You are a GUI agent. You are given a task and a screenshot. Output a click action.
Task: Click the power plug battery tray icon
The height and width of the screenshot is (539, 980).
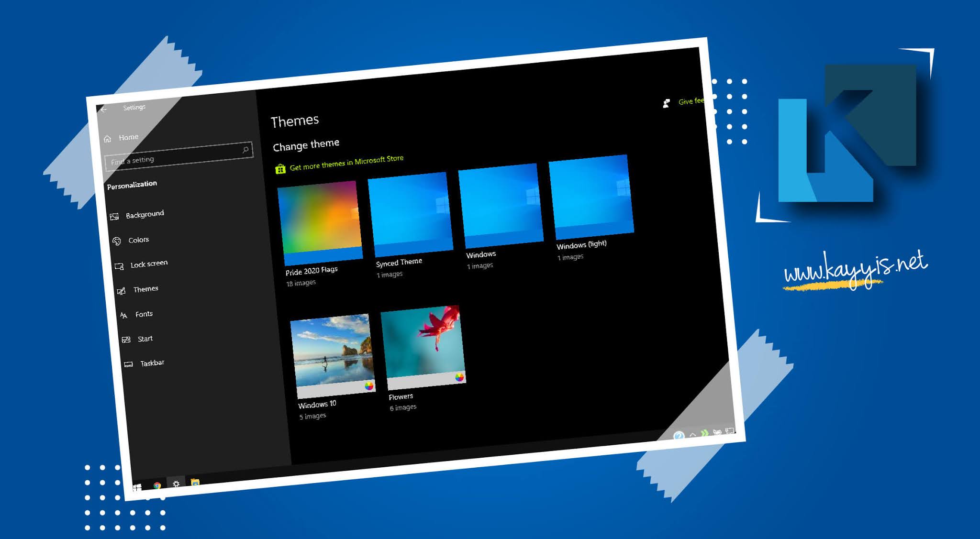(x=717, y=432)
